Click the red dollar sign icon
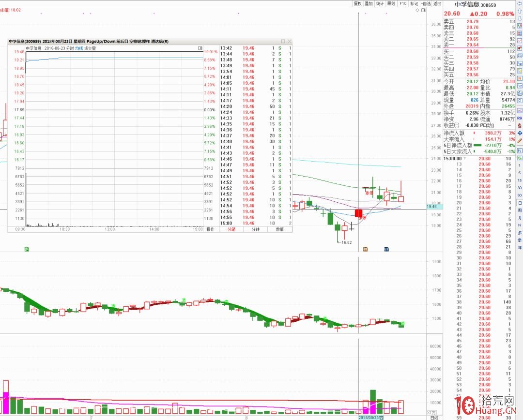Image resolution: width=523 pixels, height=420 pixels. tap(520, 126)
